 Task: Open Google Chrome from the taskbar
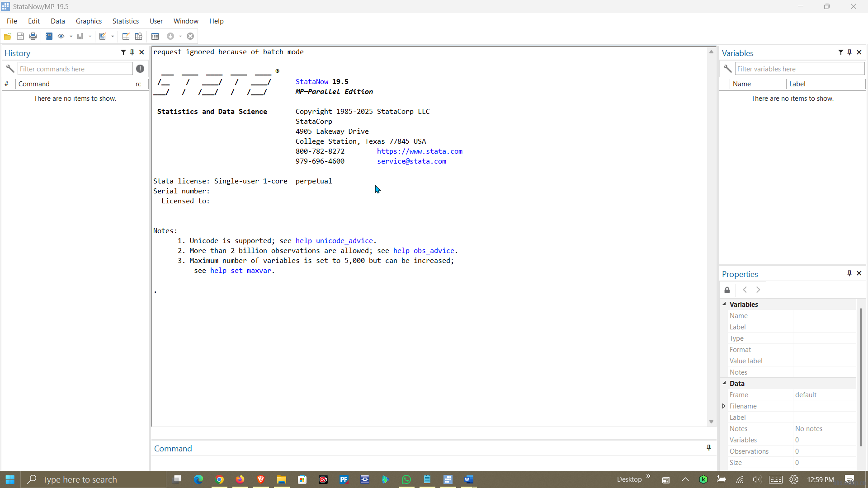click(219, 479)
